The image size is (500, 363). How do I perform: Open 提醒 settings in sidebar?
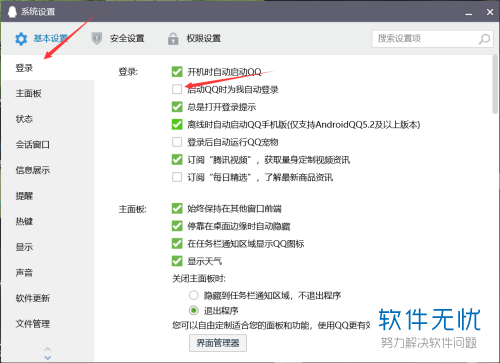[x=48, y=196]
